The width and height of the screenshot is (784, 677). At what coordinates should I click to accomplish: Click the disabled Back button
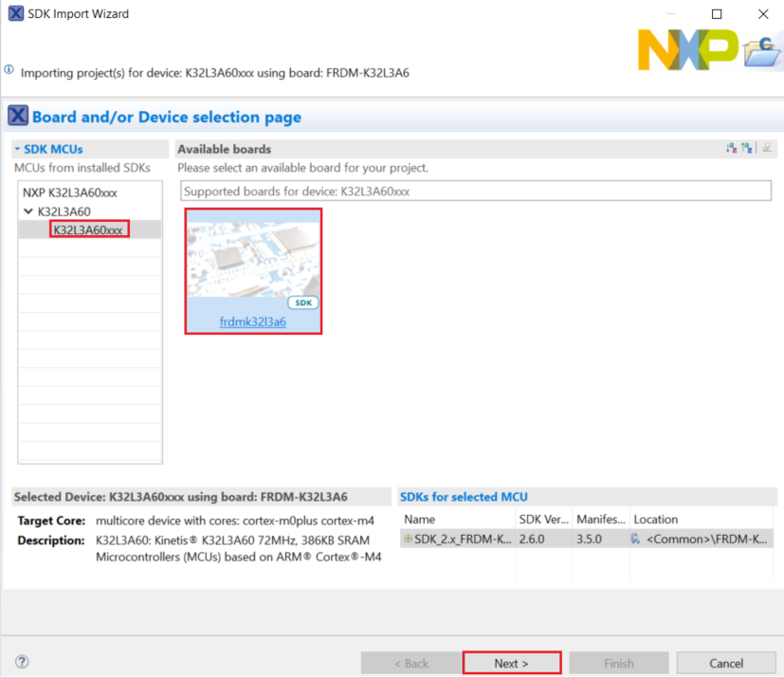click(411, 663)
